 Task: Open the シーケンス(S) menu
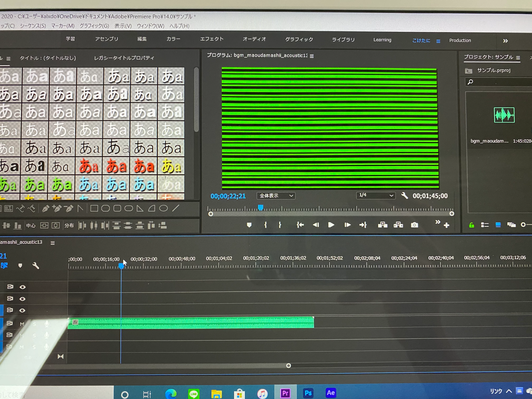(33, 26)
